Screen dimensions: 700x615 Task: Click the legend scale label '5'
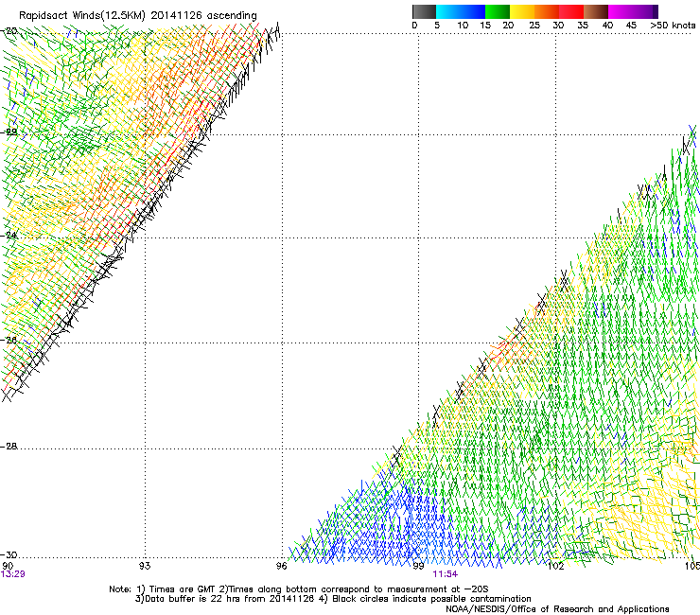[x=437, y=26]
